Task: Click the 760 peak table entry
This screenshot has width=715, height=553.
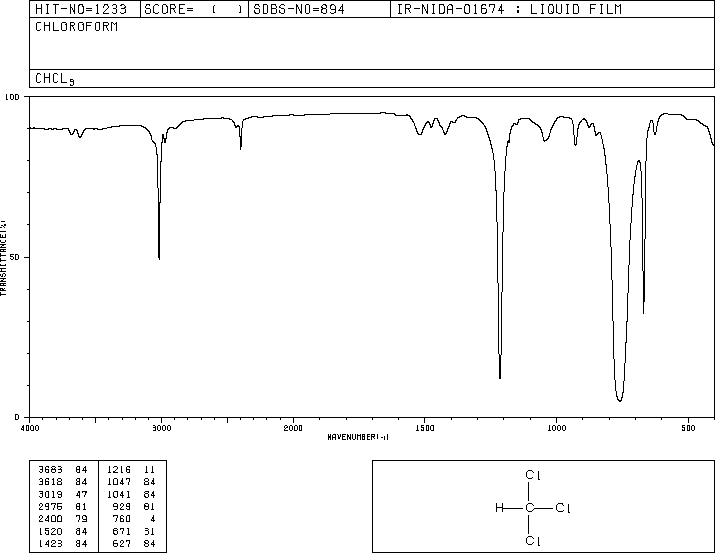Action: pos(122,519)
